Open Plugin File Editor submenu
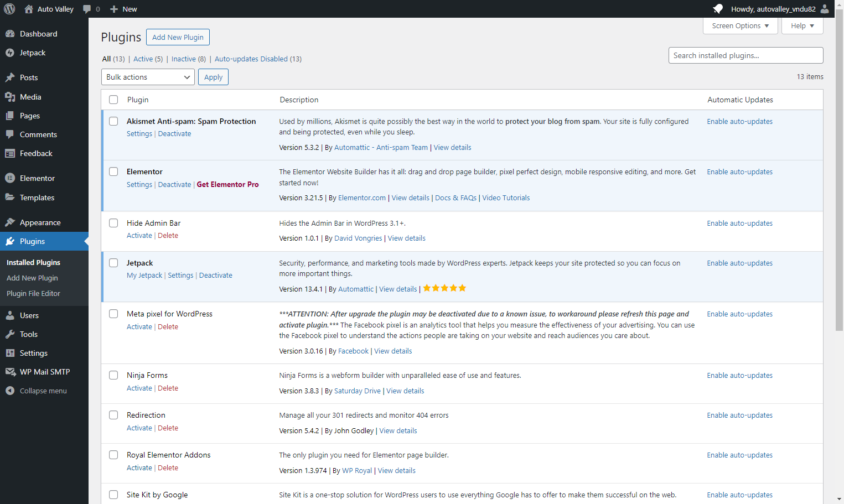 point(33,294)
